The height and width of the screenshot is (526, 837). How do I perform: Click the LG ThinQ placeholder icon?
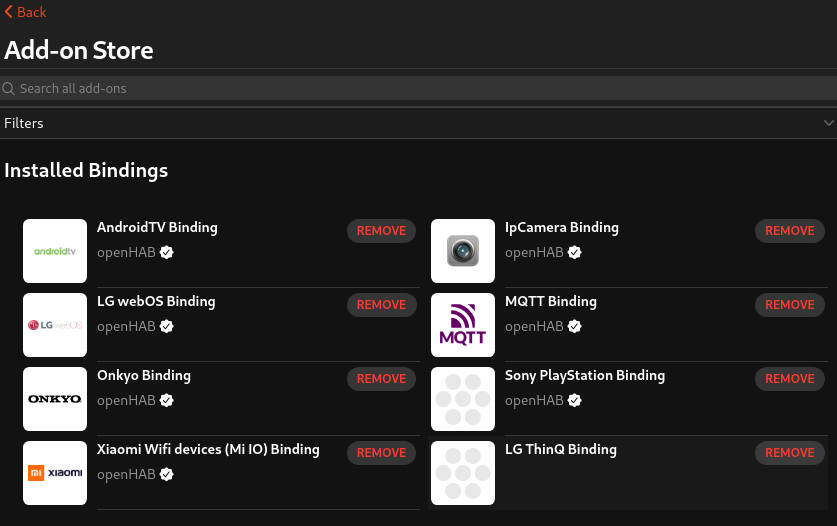(463, 473)
